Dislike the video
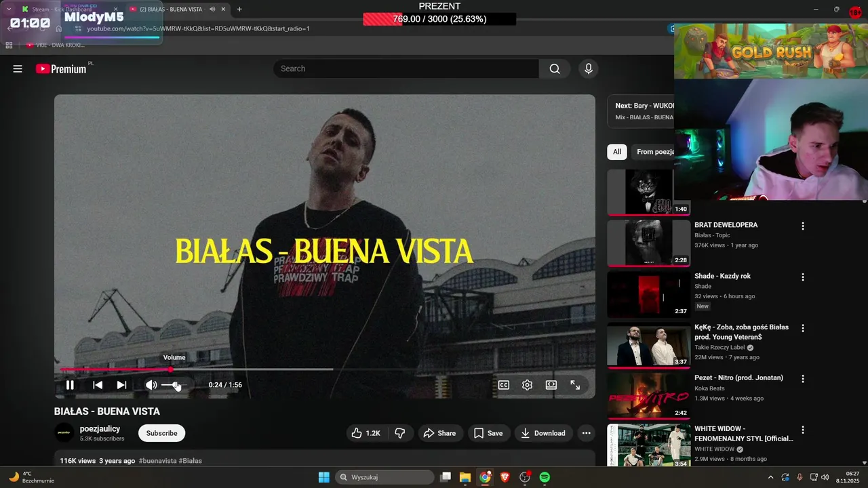This screenshot has width=868, height=488. 400,433
